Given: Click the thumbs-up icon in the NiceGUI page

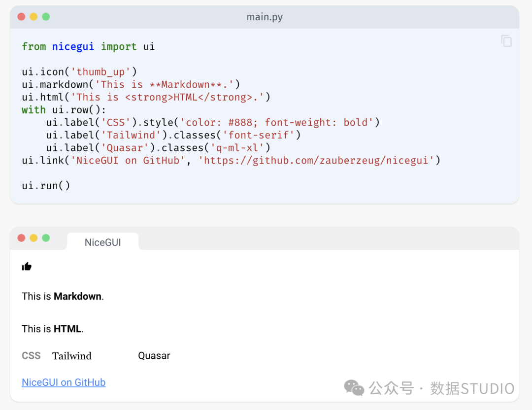Looking at the screenshot, I should pos(27,267).
